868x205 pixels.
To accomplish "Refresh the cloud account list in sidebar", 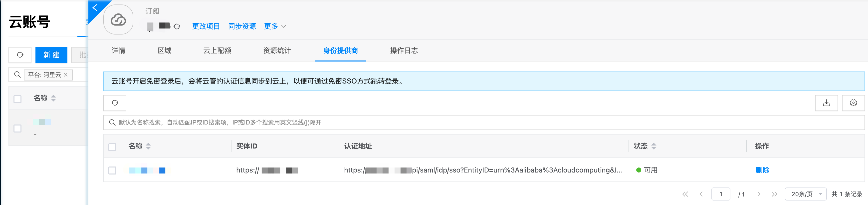I will (20, 55).
